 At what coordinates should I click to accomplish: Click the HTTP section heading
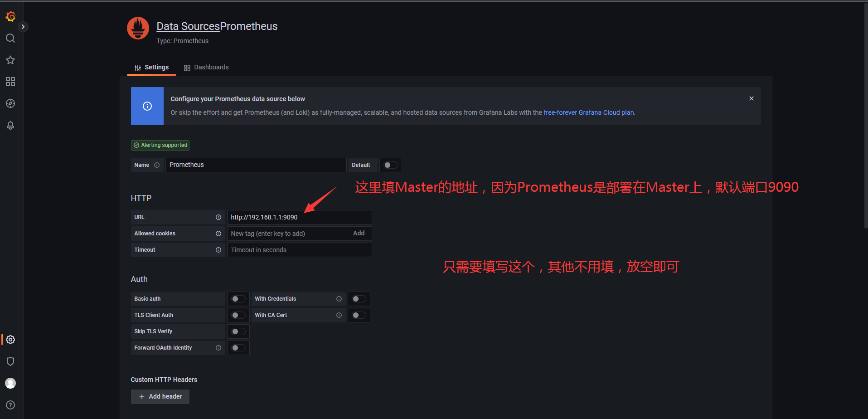pyautogui.click(x=141, y=198)
